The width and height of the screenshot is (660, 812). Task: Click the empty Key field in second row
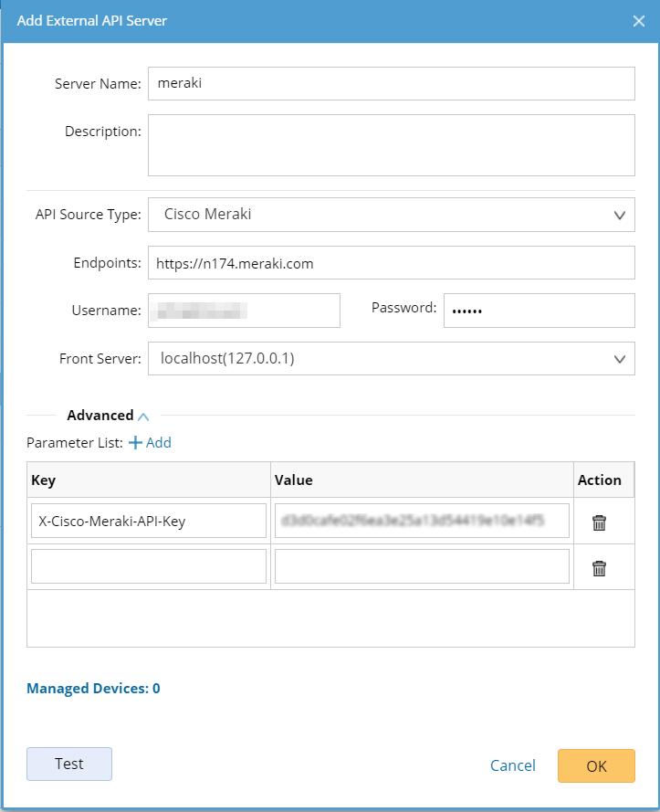[x=149, y=566]
